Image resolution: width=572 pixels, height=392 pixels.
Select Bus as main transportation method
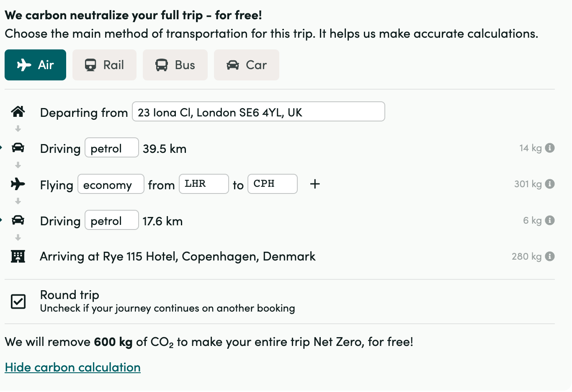tap(175, 65)
